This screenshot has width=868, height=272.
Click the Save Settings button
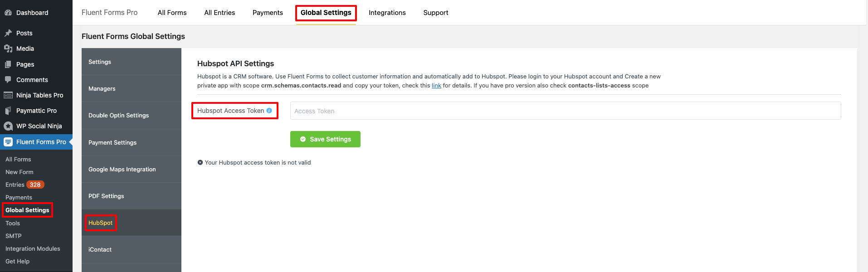(x=325, y=139)
